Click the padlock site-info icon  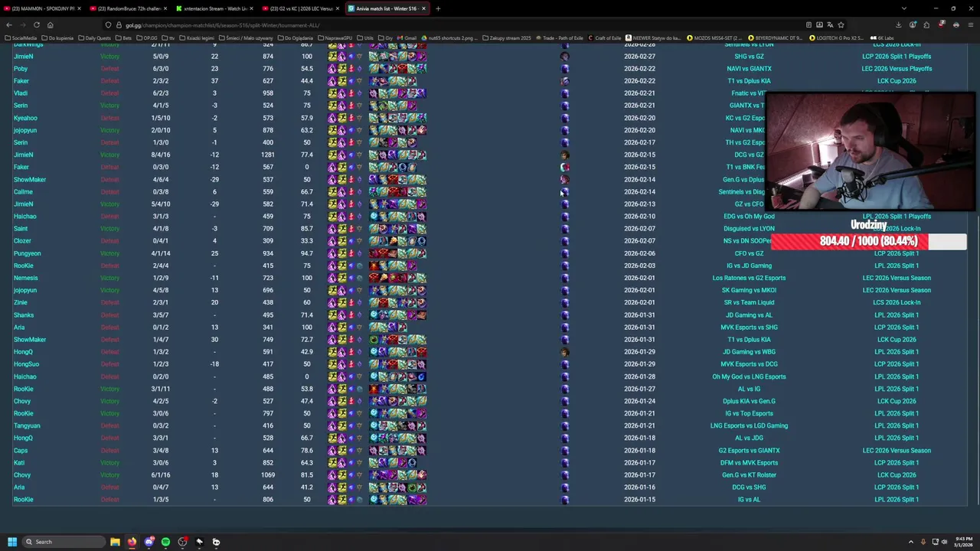pyautogui.click(x=119, y=25)
